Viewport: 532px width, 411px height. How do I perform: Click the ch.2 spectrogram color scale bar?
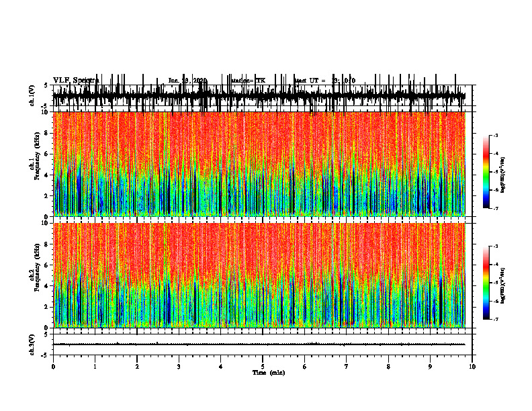click(x=486, y=283)
